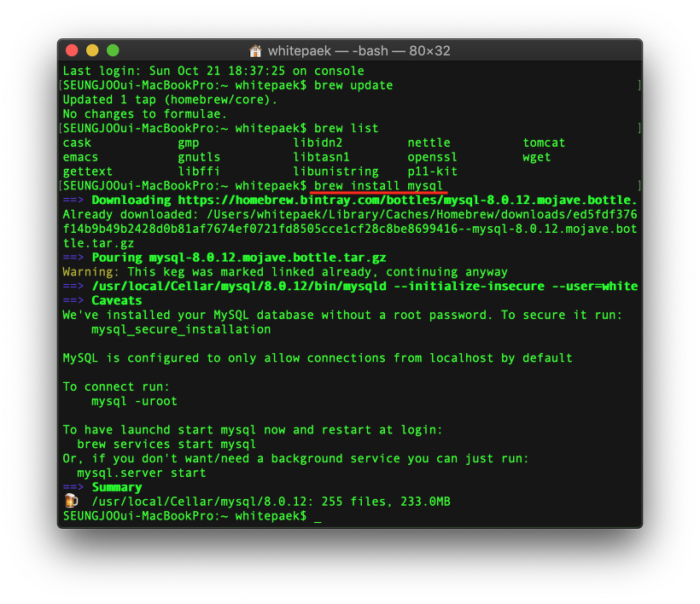This screenshot has height=604, width=700.
Task: Click 'To have launchd start mysql' line
Action: click(x=253, y=430)
